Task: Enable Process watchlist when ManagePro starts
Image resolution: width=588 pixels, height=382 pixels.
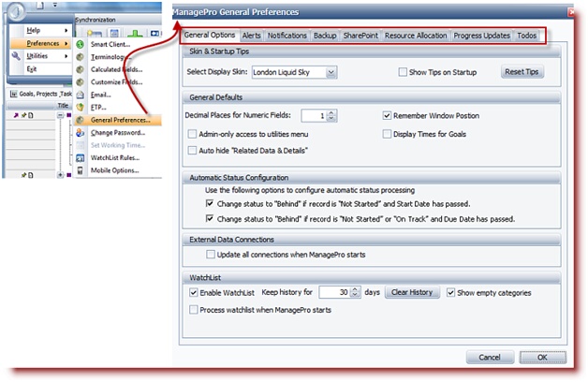Action: pyautogui.click(x=194, y=310)
